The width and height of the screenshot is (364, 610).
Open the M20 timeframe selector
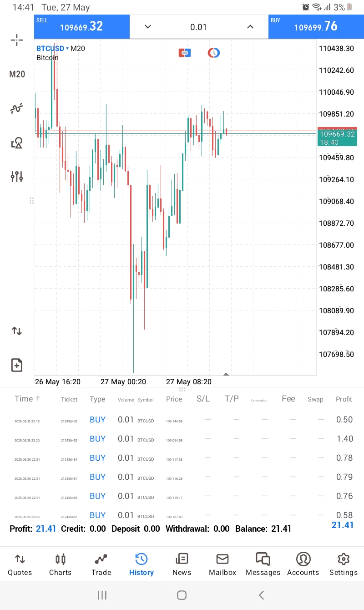point(17,74)
